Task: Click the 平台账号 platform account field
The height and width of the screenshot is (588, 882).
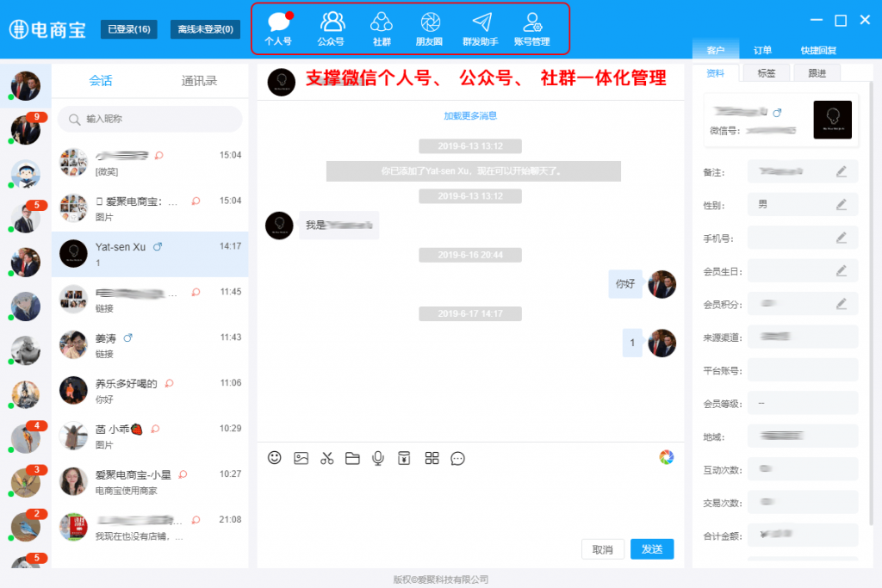Action: point(803,370)
